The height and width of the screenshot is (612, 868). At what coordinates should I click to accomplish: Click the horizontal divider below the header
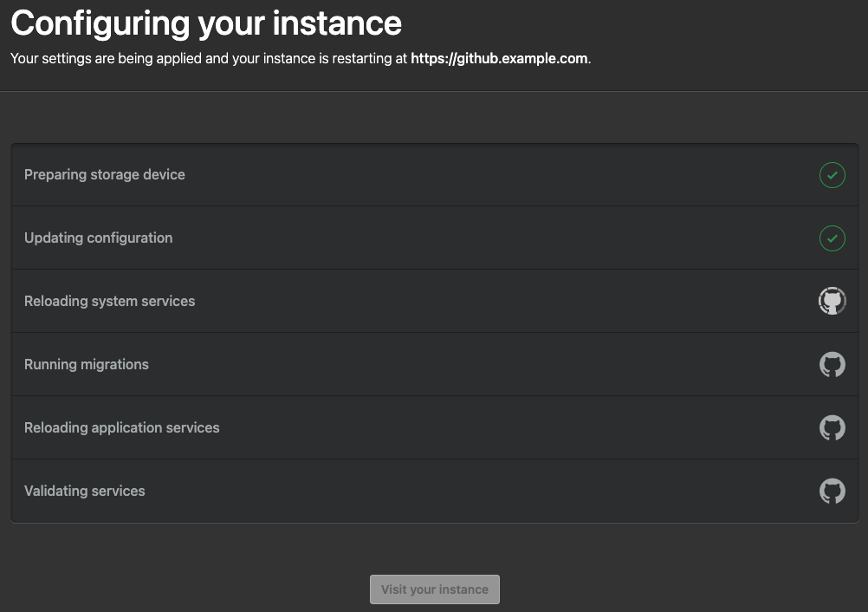coord(433,91)
